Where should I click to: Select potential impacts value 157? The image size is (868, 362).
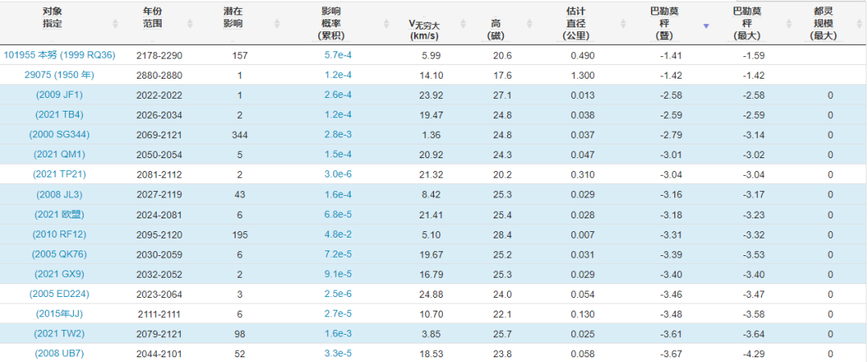point(240,55)
